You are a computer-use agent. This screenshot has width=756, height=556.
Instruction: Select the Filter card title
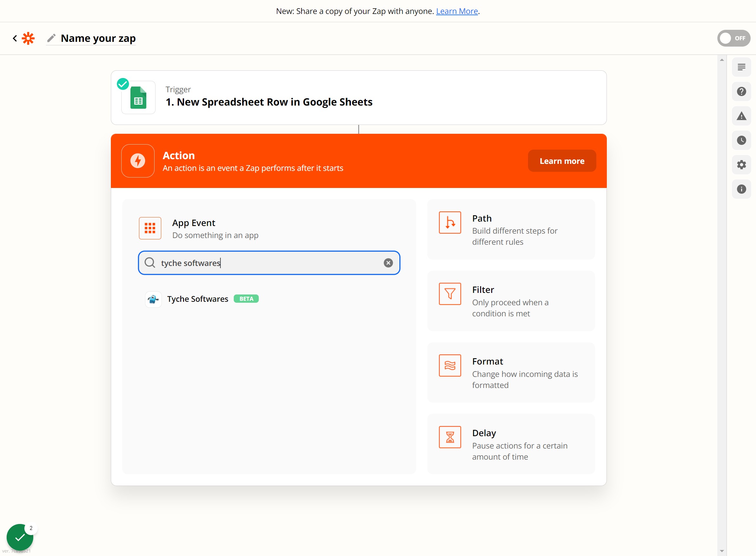click(483, 290)
